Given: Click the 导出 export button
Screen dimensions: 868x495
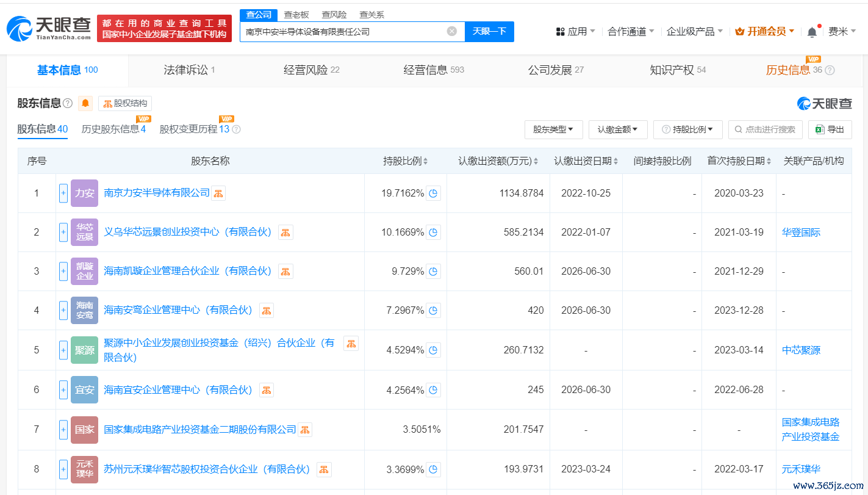Looking at the screenshot, I should [x=830, y=129].
